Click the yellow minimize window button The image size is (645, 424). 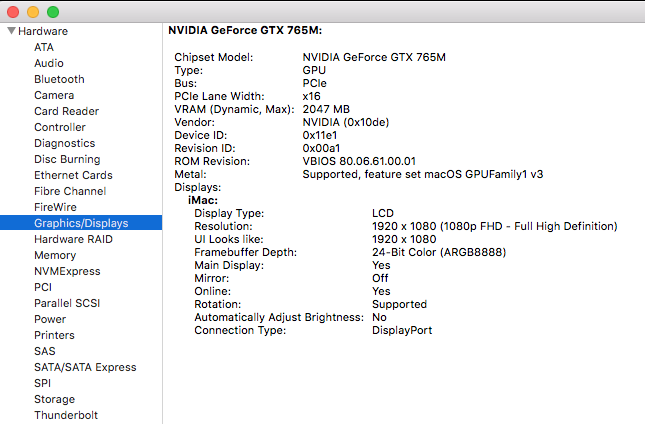coord(33,12)
